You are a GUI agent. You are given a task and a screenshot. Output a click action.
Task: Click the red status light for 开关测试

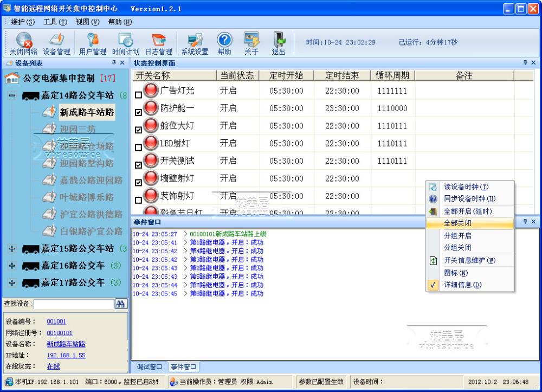(151, 161)
